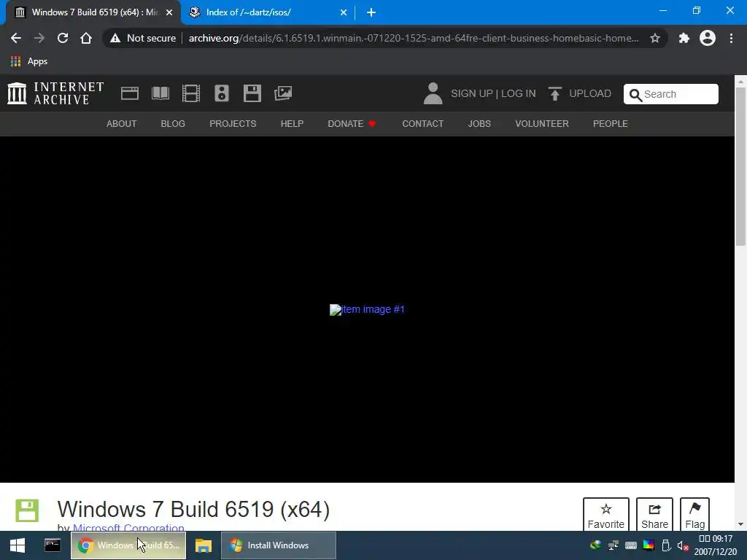Click the upload arrow icon
Viewport: 747px width, 560px height.
[x=554, y=94]
